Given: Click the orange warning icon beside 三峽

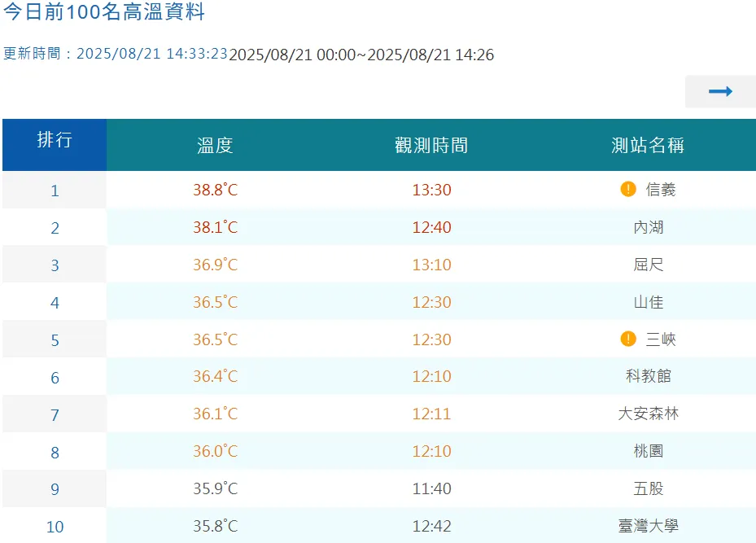Looking at the screenshot, I should (627, 339).
